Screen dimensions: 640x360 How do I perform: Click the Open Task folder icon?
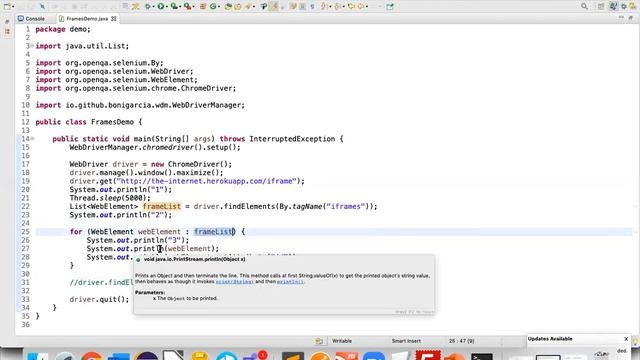238,7
